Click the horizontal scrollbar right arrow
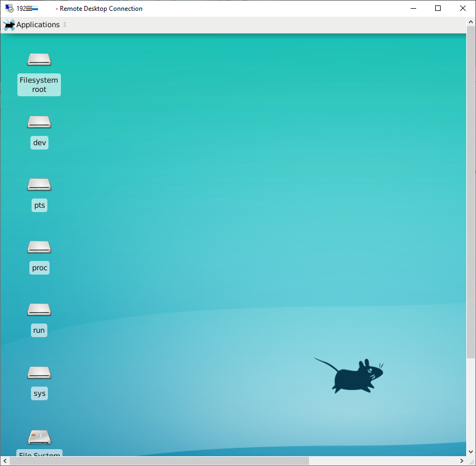 [462, 461]
